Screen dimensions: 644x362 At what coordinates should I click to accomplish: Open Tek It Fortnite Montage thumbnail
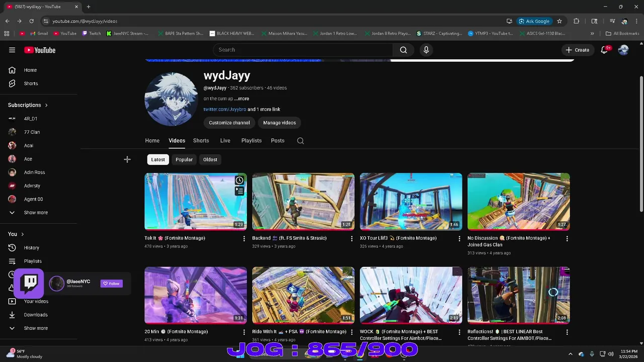pyautogui.click(x=196, y=202)
